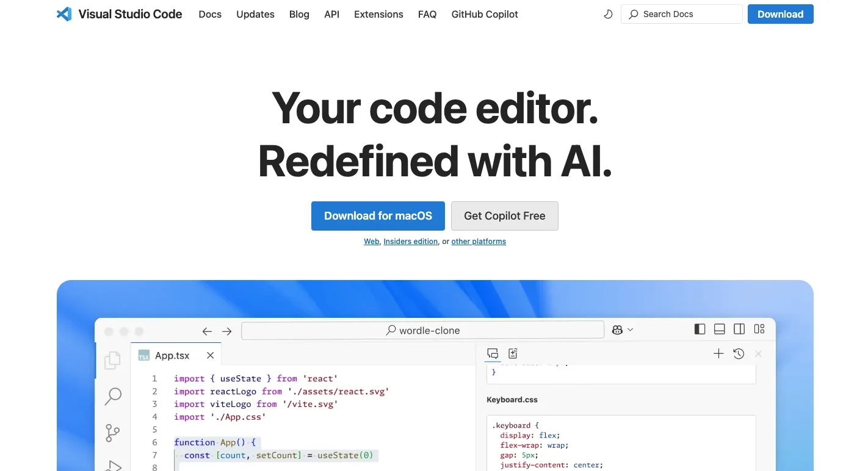Click the Search Docs field
This screenshot has width=868, height=471.
click(681, 14)
